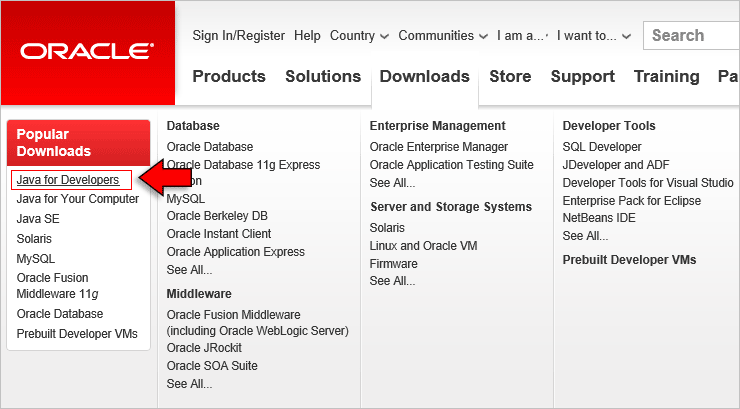Open Enterprise Pack for Eclipse link
This screenshot has width=740, height=409.
pos(631,201)
